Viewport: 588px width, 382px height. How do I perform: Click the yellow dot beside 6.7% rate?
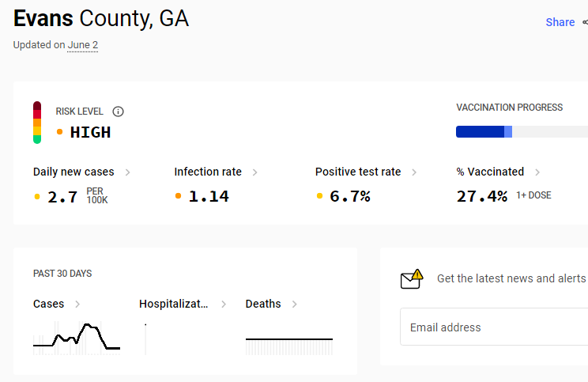pyautogui.click(x=319, y=196)
